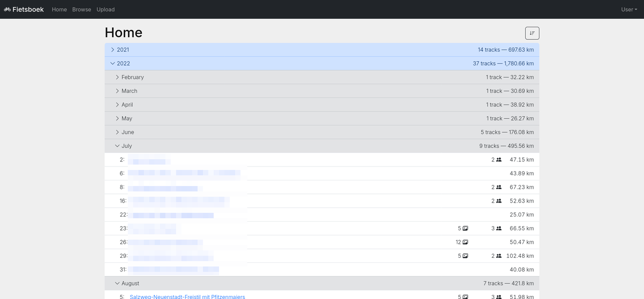Click the people icon on 52.63 km track
This screenshot has height=299, width=644.
point(499,201)
